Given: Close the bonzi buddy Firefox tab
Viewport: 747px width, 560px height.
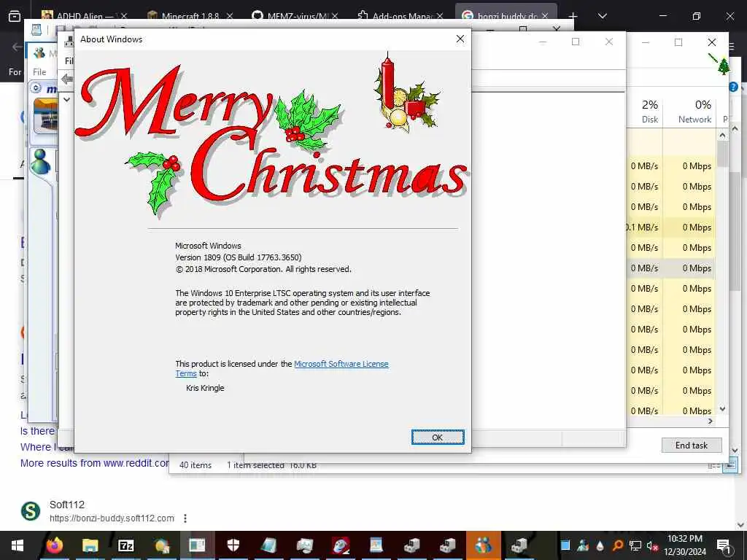Looking at the screenshot, I should point(545,16).
